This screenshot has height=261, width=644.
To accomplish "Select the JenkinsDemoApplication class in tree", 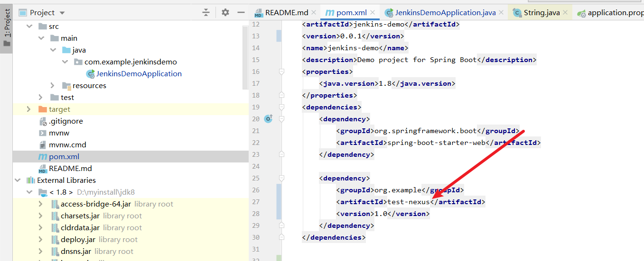I will (139, 74).
